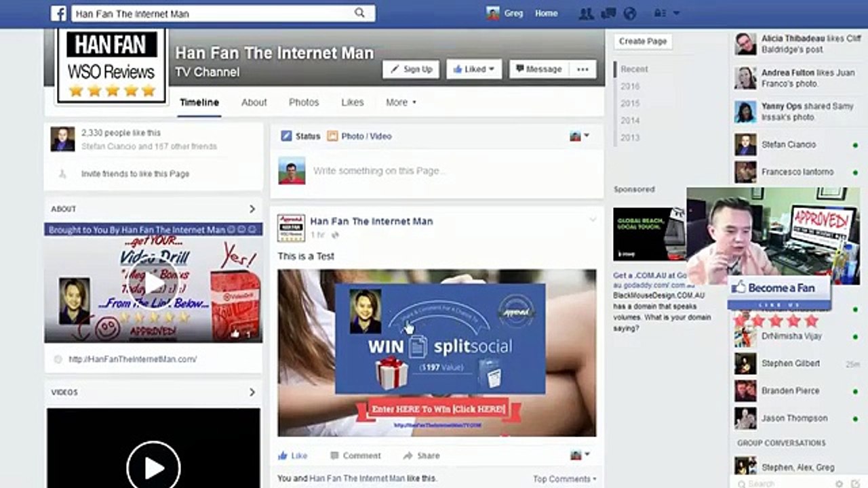Click the '2,330 people like this' text
This screenshot has height=488, width=868.
point(121,133)
